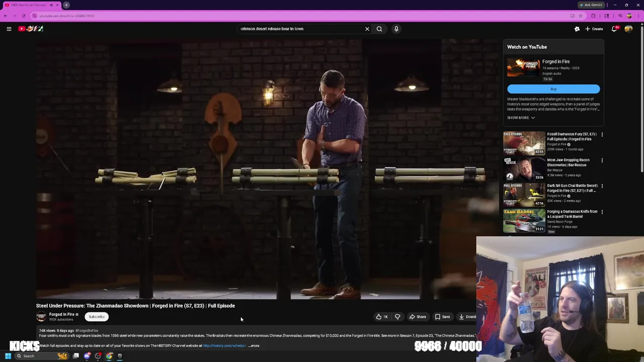Open Chrome three-dot menu
Viewport: 644px width, 362px height.
point(638,16)
